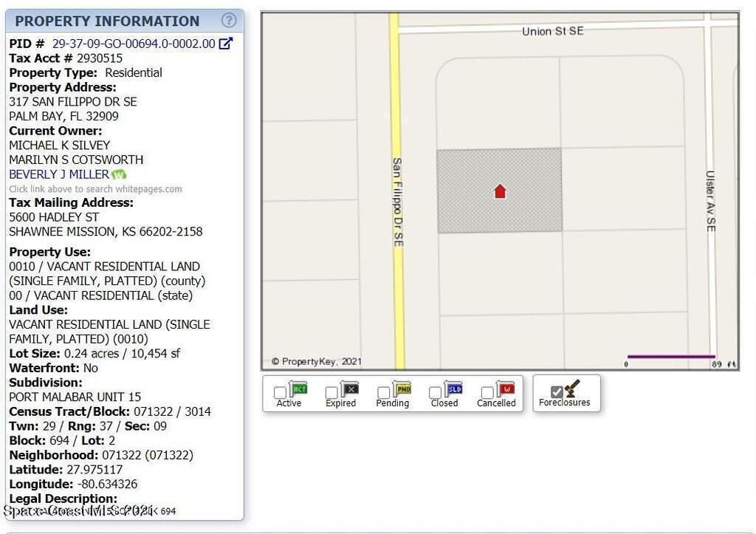Click the green ACT flag icon
The width and height of the screenshot is (756, 534).
(299, 388)
